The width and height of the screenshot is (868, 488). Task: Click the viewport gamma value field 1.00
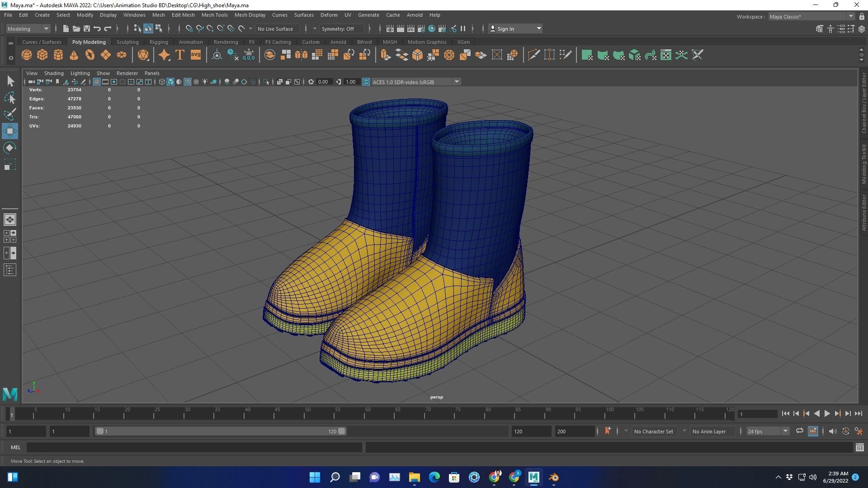(351, 82)
